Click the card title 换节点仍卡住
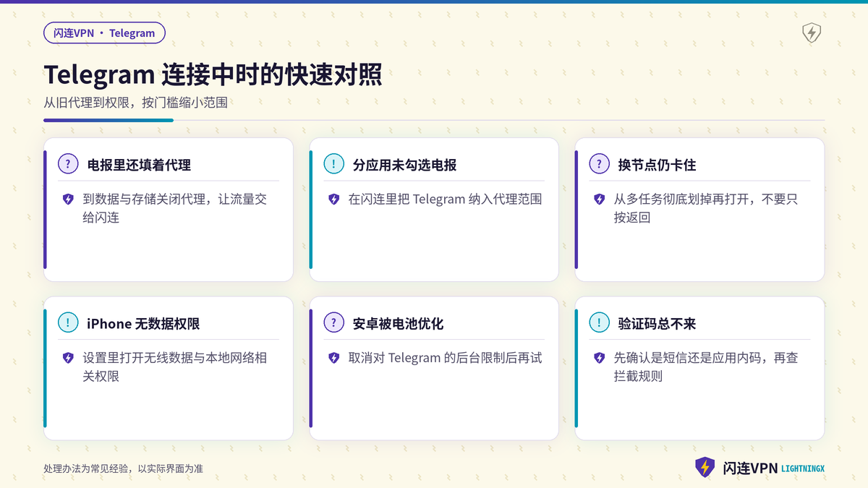The height and width of the screenshot is (488, 868). 657,165
